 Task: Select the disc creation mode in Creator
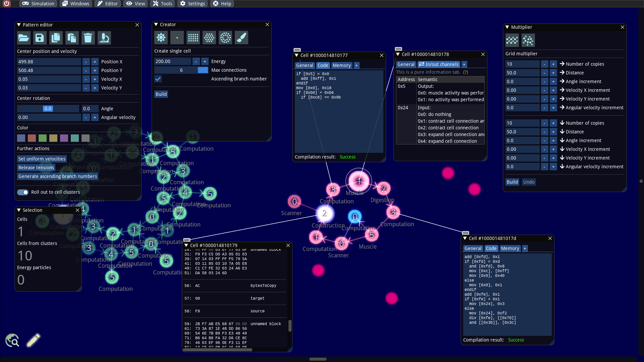coord(225,38)
